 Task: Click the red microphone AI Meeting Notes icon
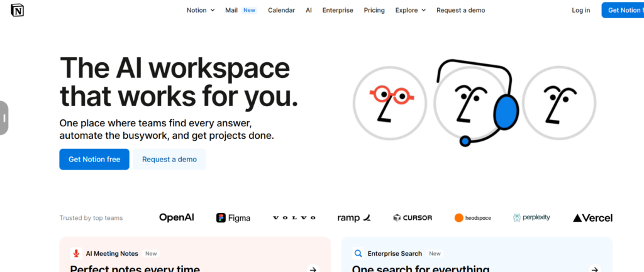pos(76,254)
